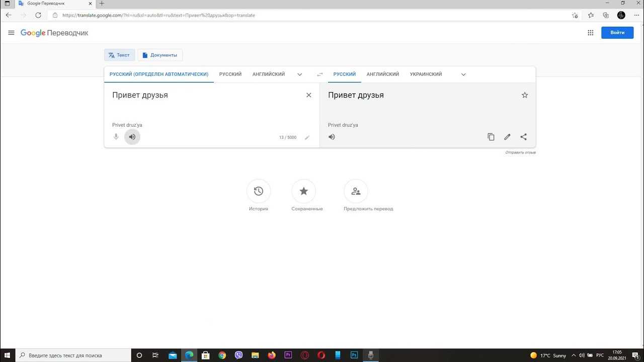Start voice input with microphone icon

tap(116, 137)
